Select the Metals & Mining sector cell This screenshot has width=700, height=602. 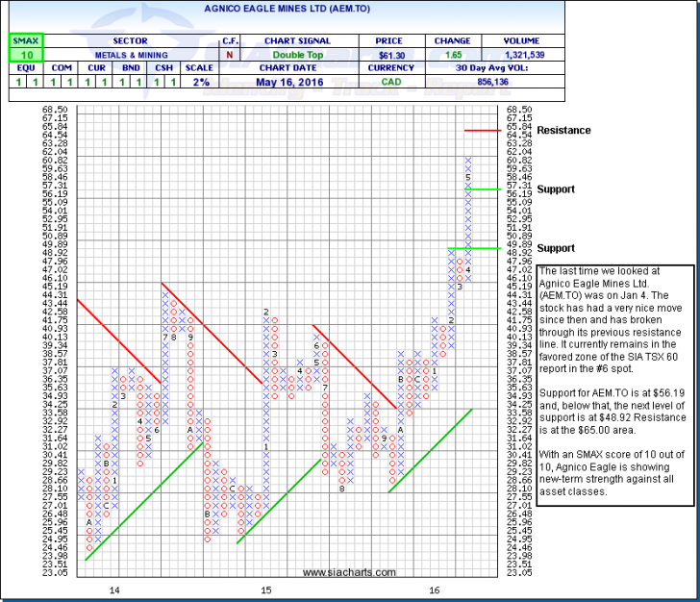[x=130, y=57]
